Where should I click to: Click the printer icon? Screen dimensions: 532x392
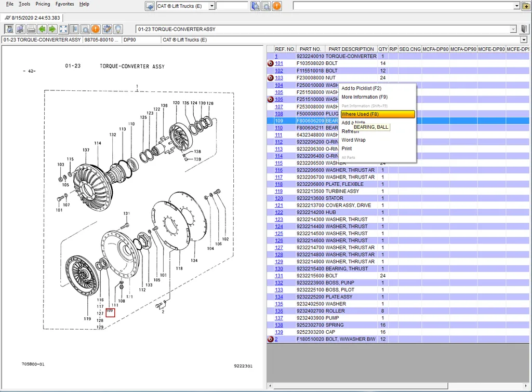tap(31, 29)
